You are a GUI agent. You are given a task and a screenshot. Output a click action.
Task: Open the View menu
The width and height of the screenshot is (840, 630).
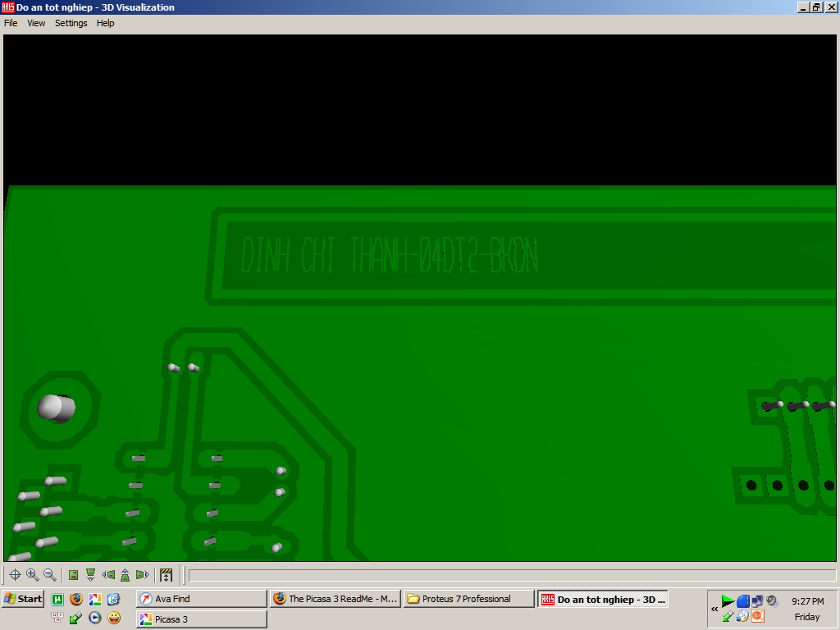click(36, 23)
